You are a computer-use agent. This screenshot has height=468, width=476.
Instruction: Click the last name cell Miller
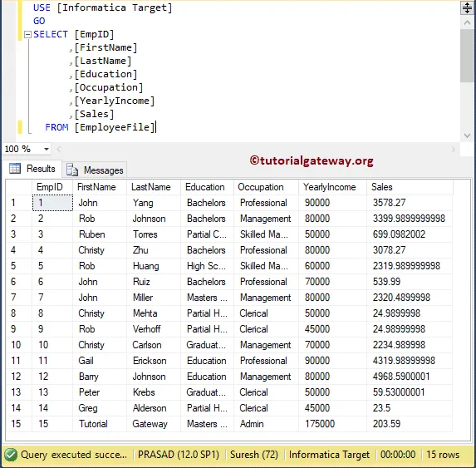click(154, 298)
